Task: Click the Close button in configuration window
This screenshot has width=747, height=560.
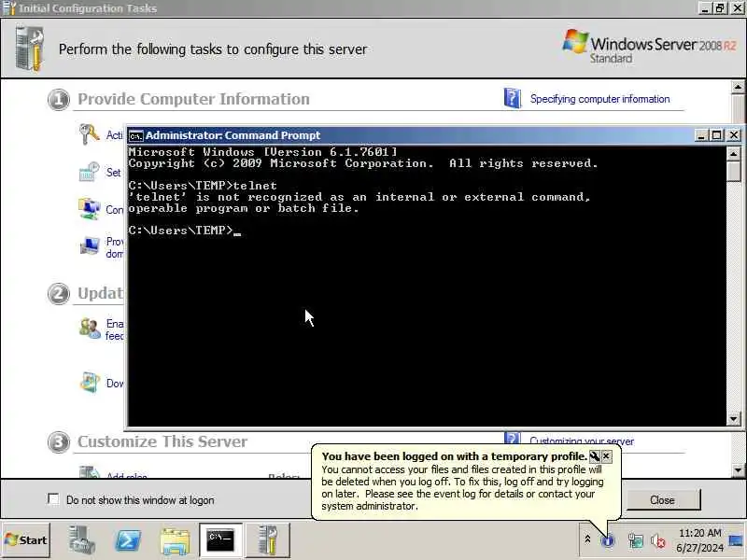Action: point(663,500)
